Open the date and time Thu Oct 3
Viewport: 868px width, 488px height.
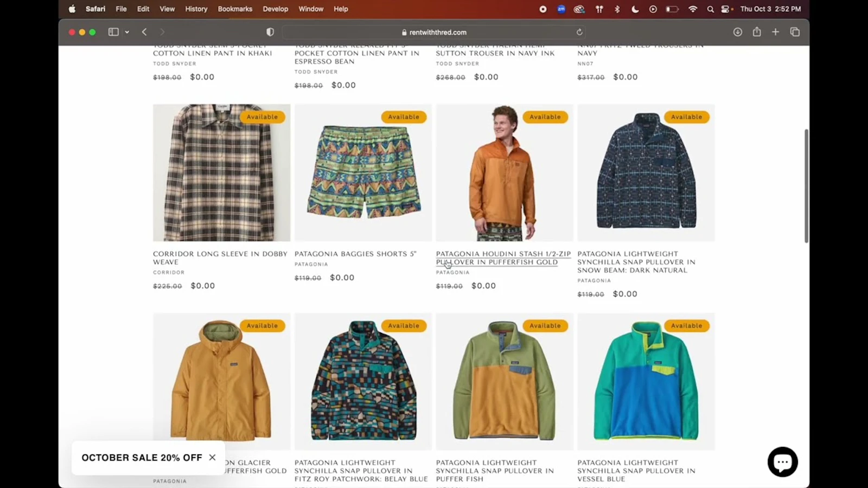point(770,9)
